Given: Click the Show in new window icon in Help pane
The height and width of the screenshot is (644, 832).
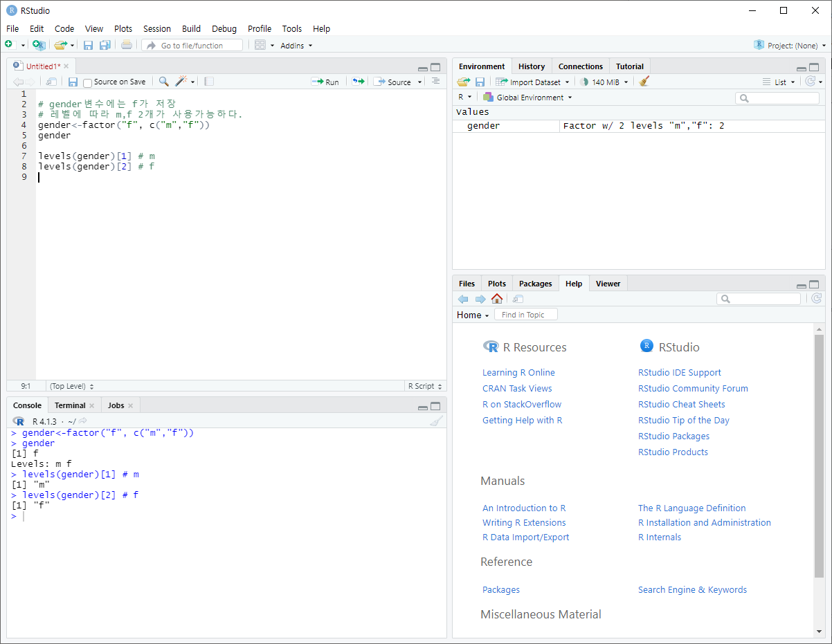Looking at the screenshot, I should coord(518,299).
